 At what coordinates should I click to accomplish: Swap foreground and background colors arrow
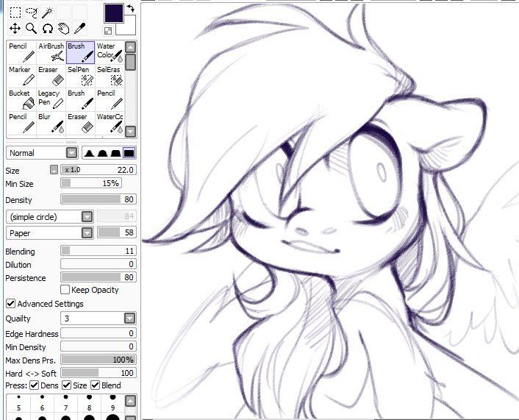pos(130,9)
